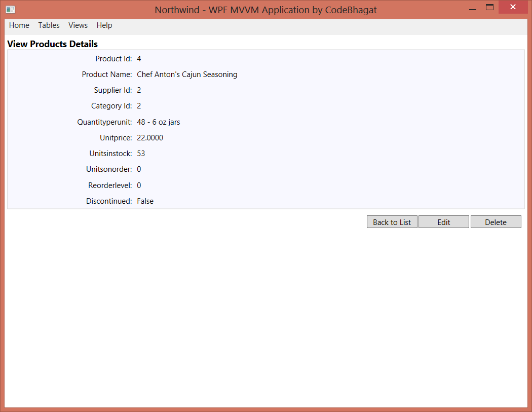This screenshot has width=532, height=412.
Task: Click the View Products Details heading
Action: (x=53, y=44)
